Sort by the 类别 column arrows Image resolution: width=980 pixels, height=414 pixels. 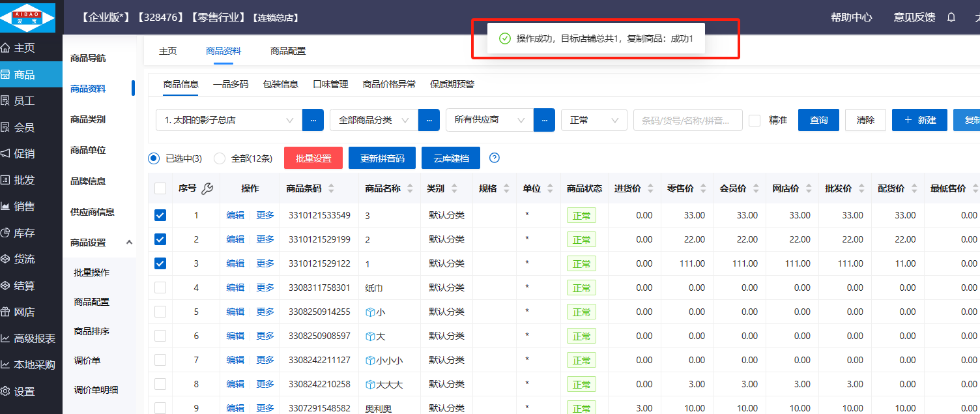tap(454, 188)
